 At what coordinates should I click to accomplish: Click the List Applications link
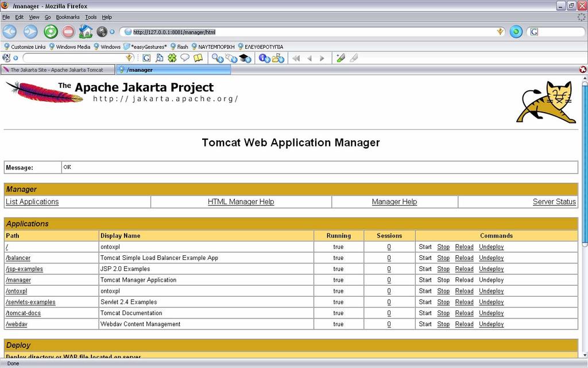click(x=32, y=202)
